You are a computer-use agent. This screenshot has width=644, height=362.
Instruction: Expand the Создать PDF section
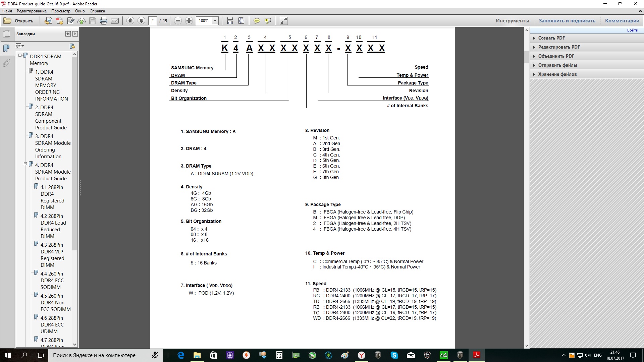tap(551, 38)
